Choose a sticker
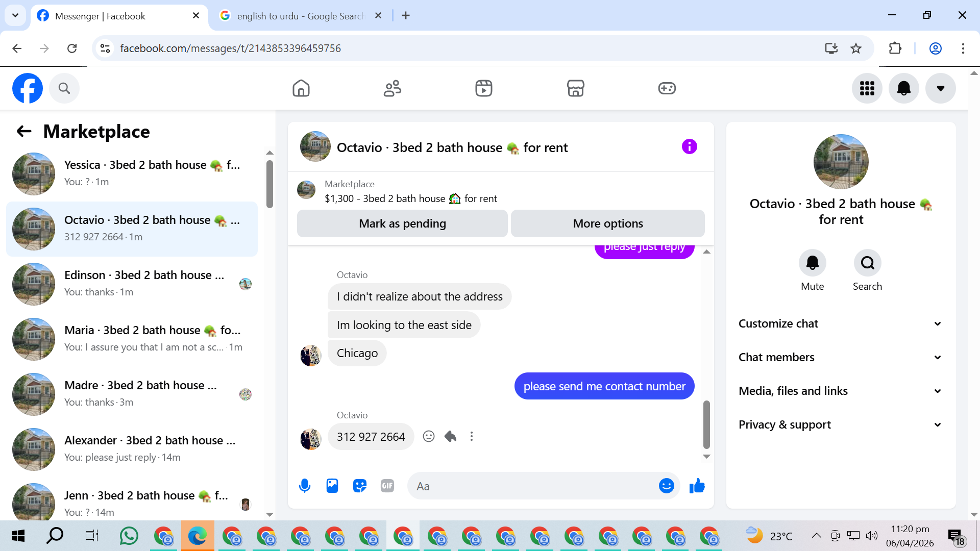The image size is (980, 551). (x=360, y=486)
